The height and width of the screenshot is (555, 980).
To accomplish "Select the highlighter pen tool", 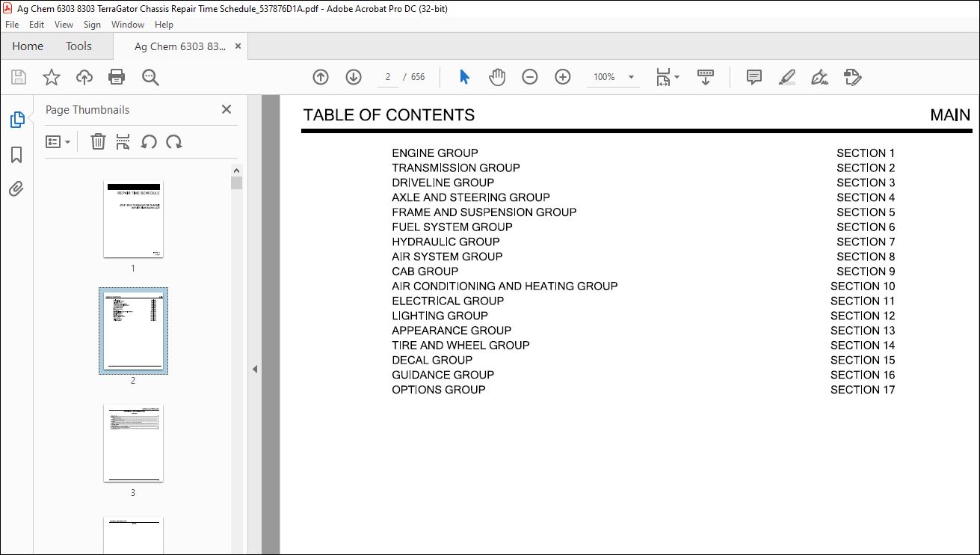I will pyautogui.click(x=786, y=77).
